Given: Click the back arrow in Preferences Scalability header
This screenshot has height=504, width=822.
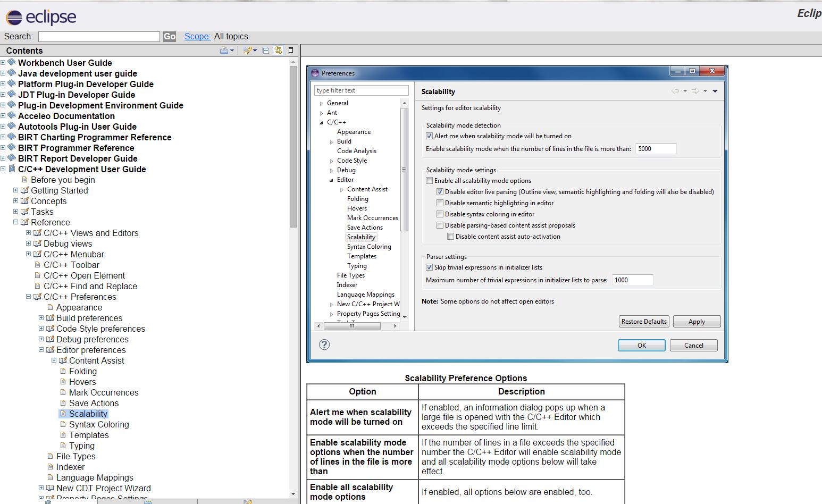Looking at the screenshot, I should [x=675, y=91].
